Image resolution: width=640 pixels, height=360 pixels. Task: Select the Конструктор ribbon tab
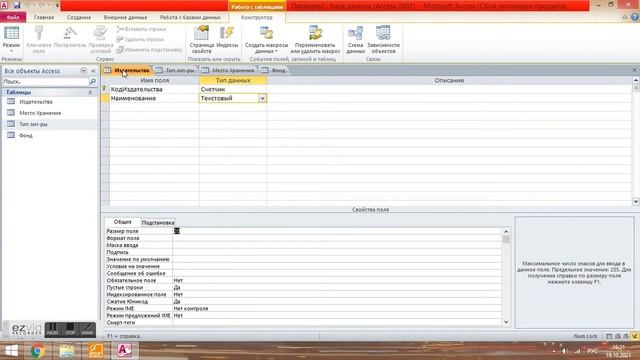[x=257, y=18]
